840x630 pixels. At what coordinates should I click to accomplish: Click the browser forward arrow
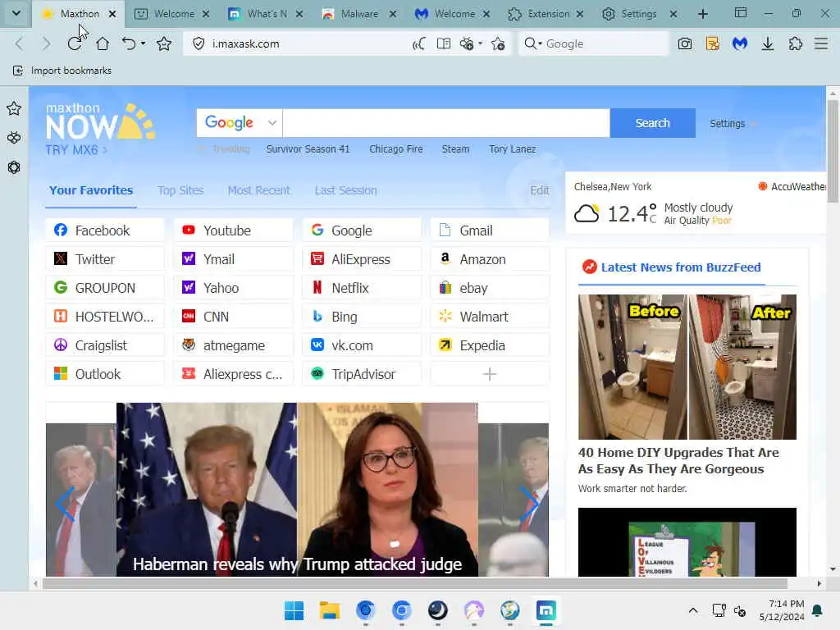pyautogui.click(x=46, y=44)
